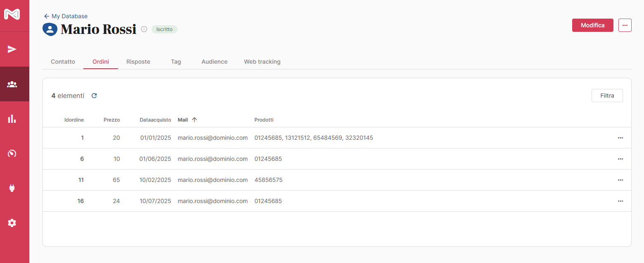Open the settings gear icon in sidebar
This screenshot has height=263, width=644.
coord(12,223)
